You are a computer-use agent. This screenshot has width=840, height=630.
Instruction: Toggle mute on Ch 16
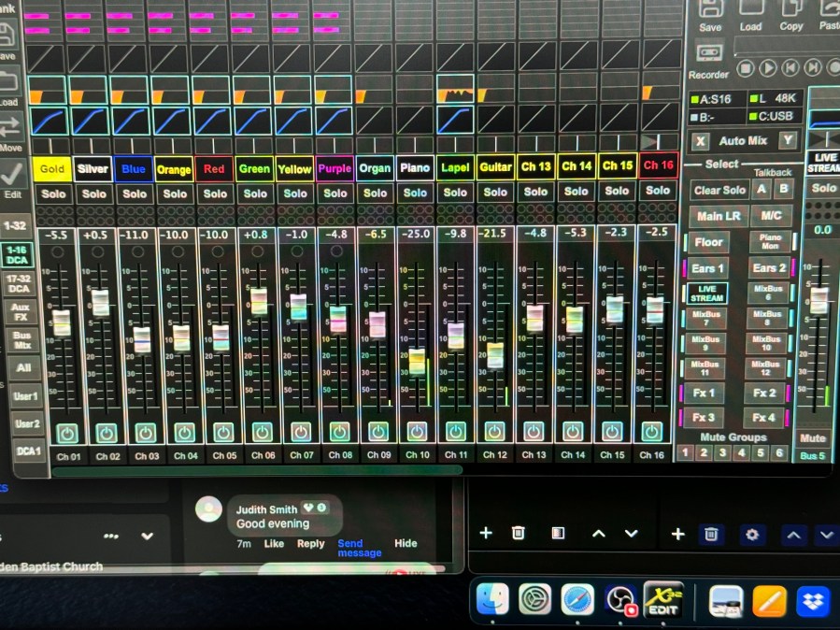pos(651,432)
